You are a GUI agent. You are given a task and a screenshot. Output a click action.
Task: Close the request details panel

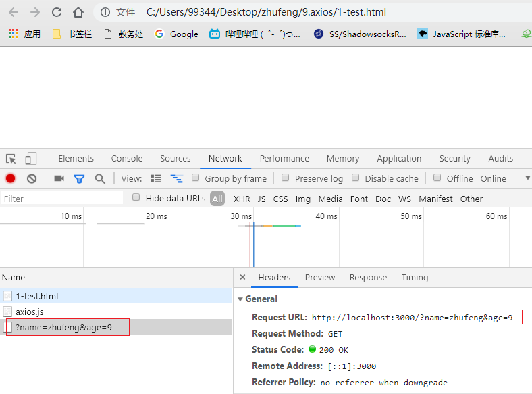coord(243,278)
